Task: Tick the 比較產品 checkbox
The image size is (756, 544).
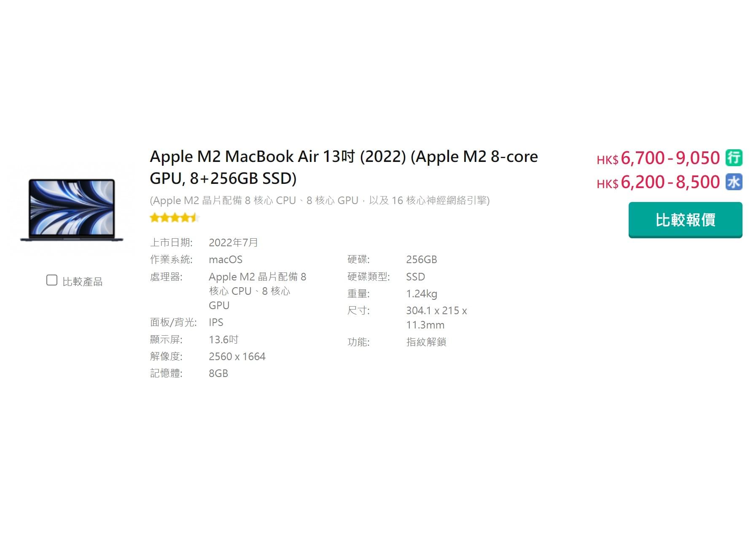Action: (x=52, y=280)
